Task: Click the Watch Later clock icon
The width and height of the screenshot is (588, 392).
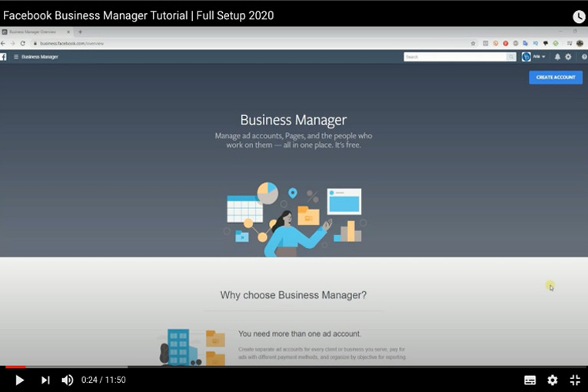Action: click(x=579, y=16)
